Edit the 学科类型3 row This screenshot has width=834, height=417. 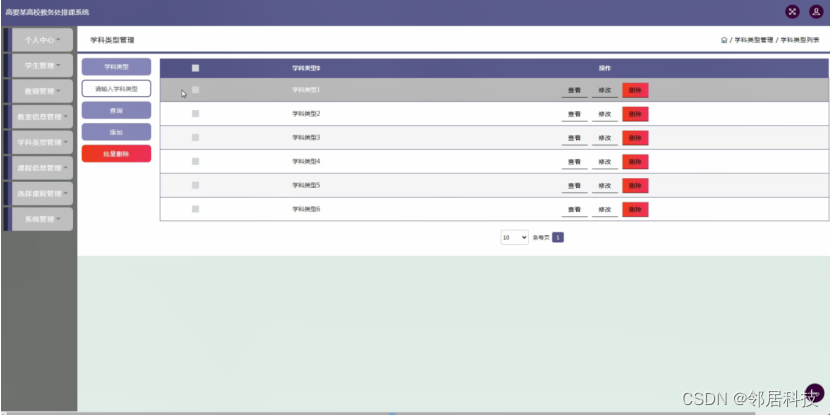605,138
